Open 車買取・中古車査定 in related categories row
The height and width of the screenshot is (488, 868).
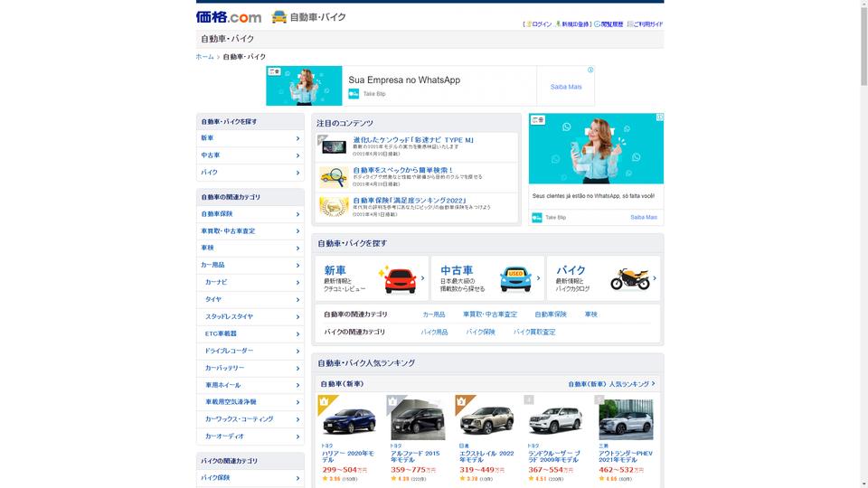pos(490,314)
